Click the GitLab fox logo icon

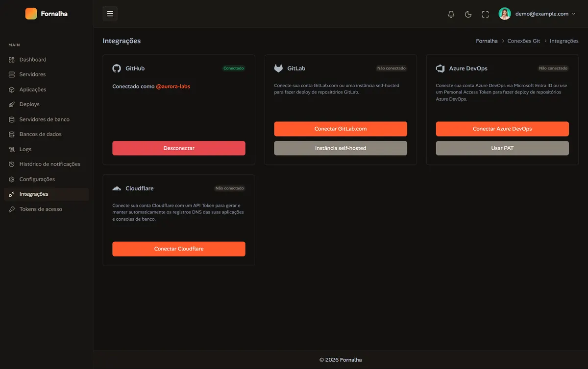278,69
